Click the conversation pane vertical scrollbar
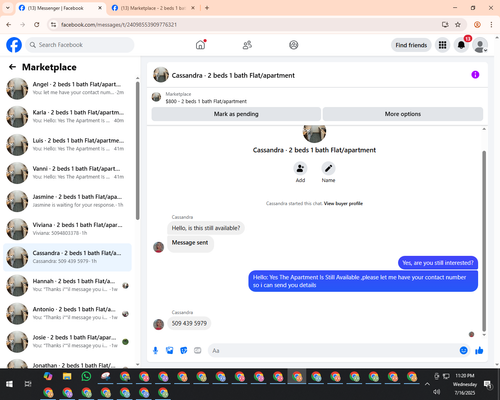This screenshot has width=500, height=400. click(484, 240)
